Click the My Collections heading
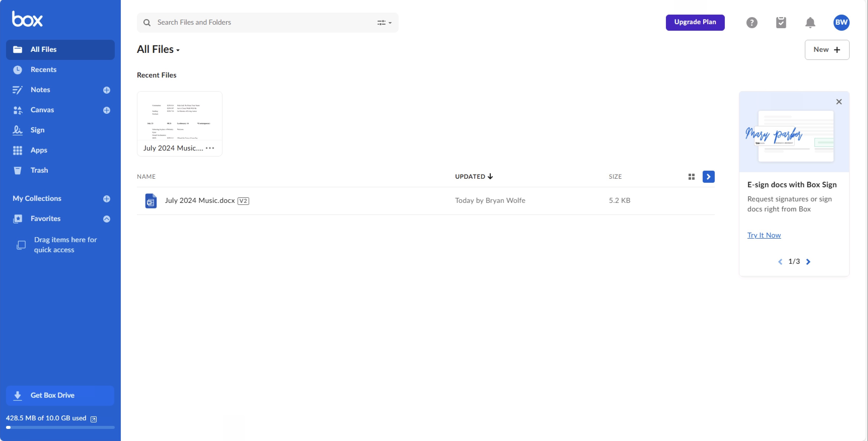Screen dimensions: 868x441 (37, 198)
